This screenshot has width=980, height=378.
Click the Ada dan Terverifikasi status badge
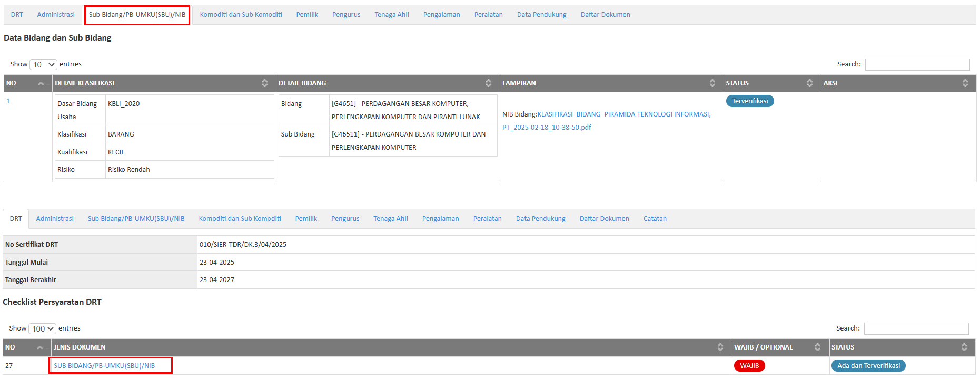pyautogui.click(x=868, y=366)
